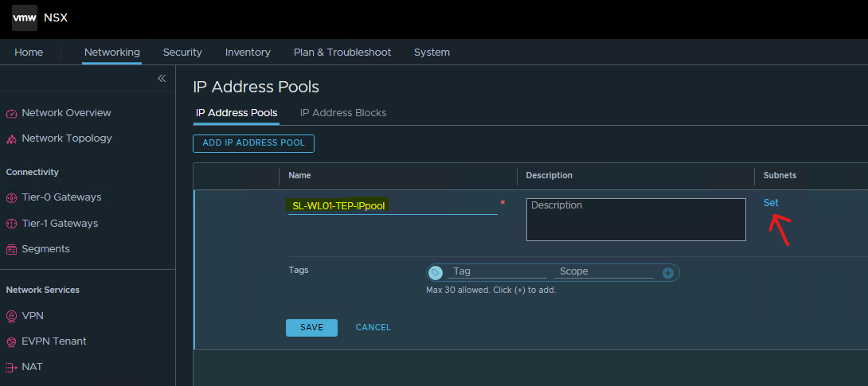The width and height of the screenshot is (868, 386).
Task: Switch to IP Address Blocks tab
Action: tap(343, 113)
